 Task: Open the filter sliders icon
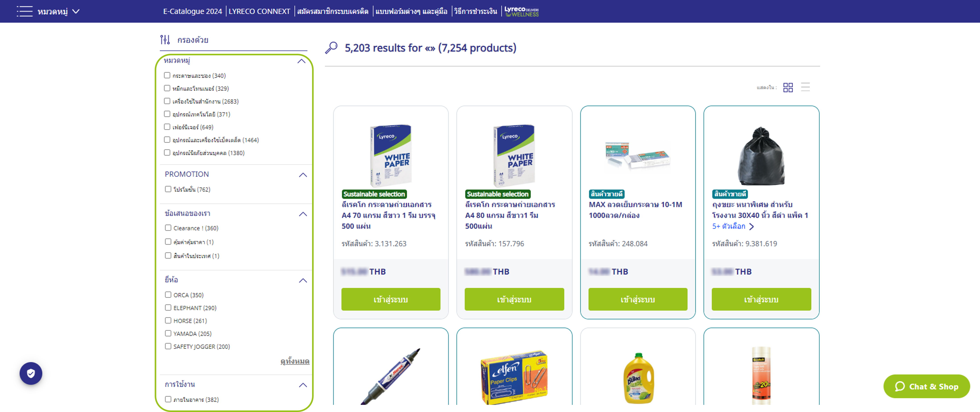[165, 39]
